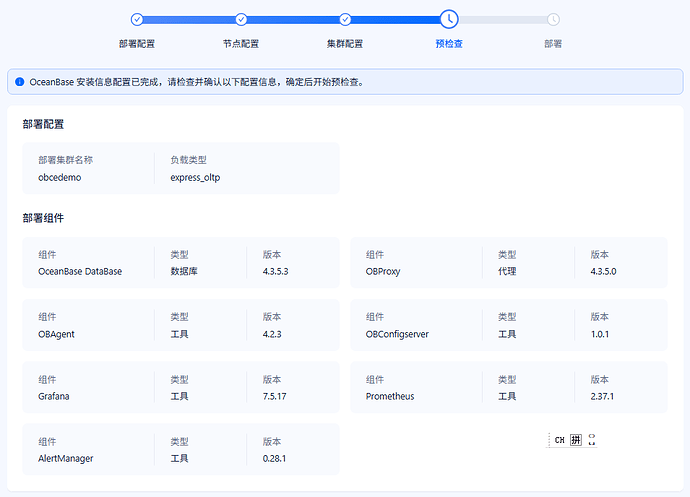
Task: Click the 工具 type value in the OBConfigserver row
Action: (507, 334)
